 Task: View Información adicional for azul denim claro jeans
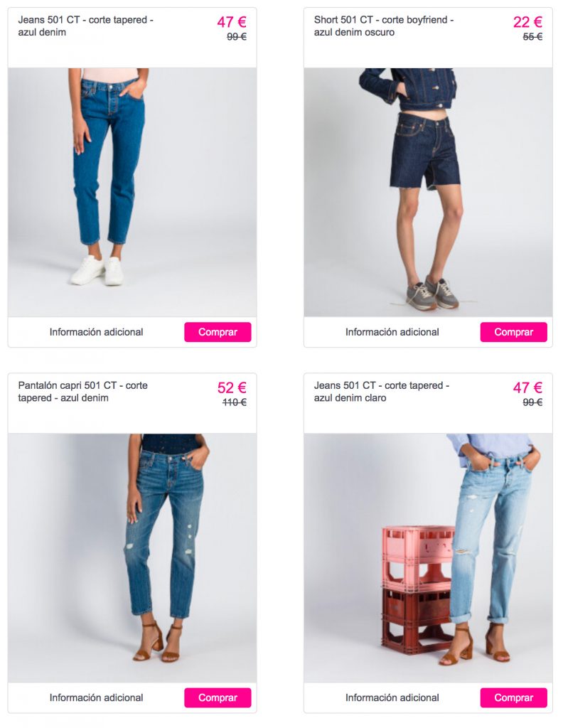pos(392,697)
